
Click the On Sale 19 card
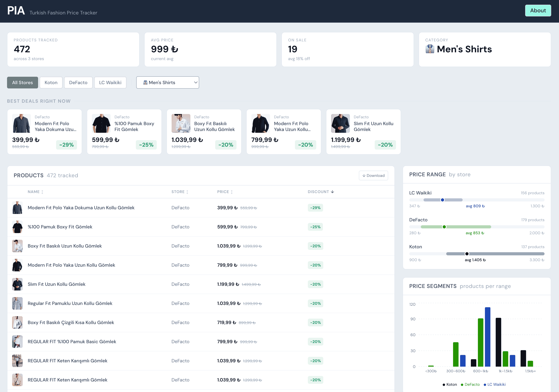(348, 50)
